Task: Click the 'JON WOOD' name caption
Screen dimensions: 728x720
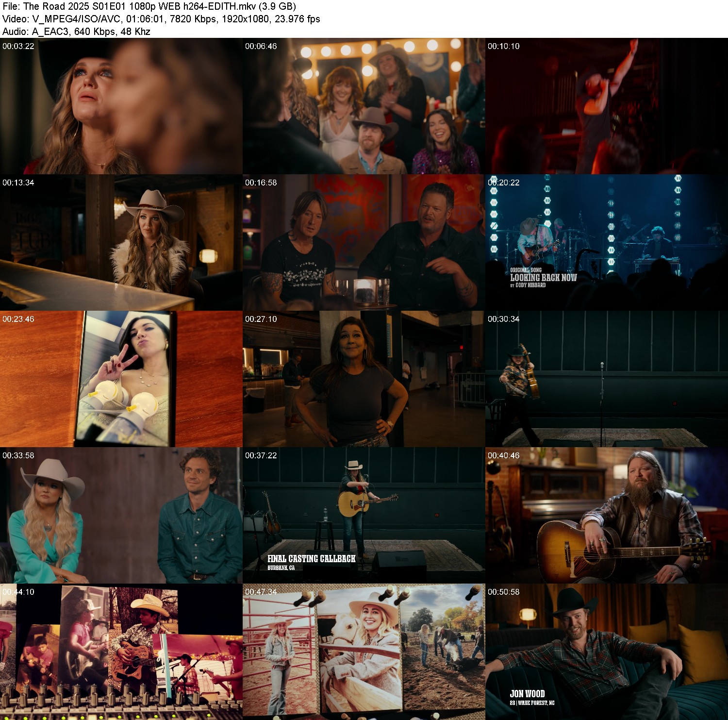Action: [527, 694]
